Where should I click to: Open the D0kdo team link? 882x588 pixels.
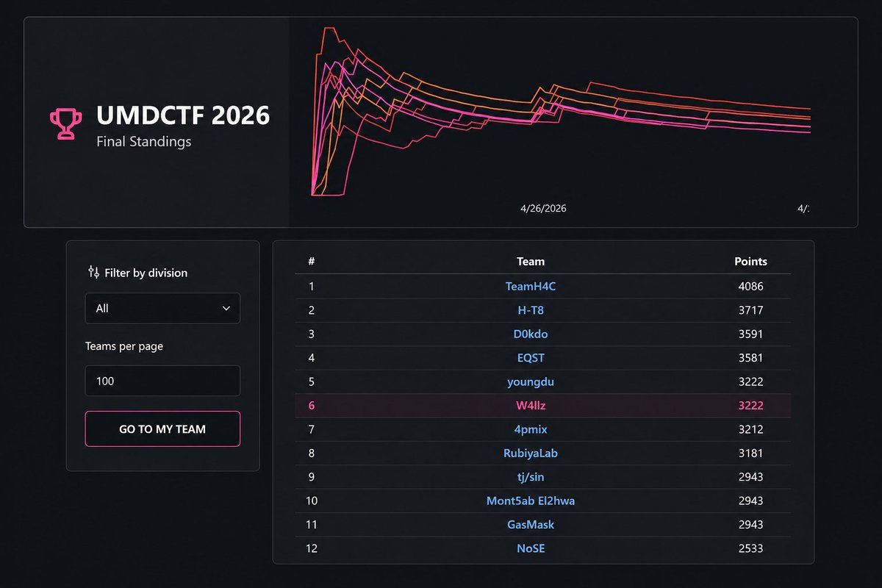pos(531,334)
